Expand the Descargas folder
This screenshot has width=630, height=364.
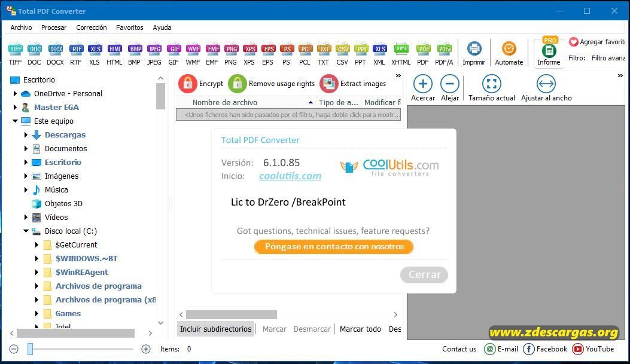coord(26,135)
